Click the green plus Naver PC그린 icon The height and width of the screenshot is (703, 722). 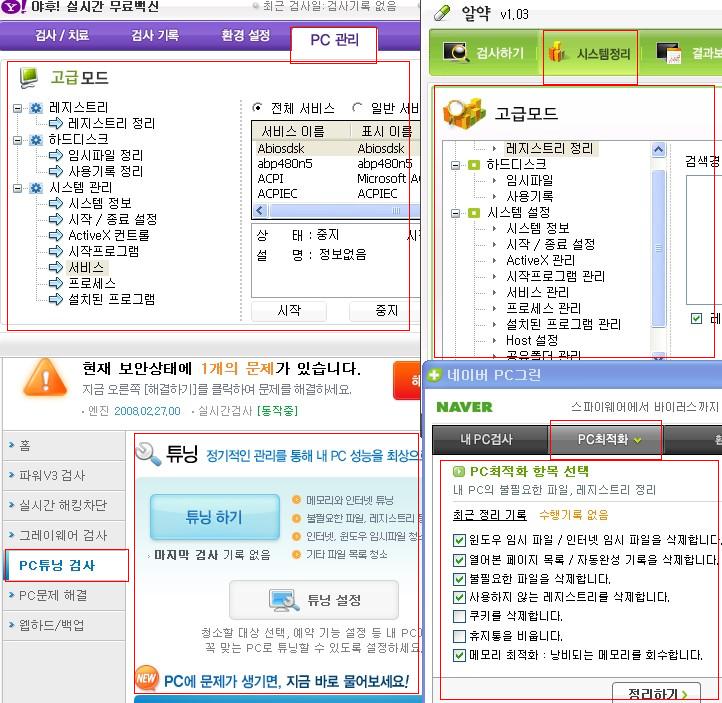click(x=434, y=375)
